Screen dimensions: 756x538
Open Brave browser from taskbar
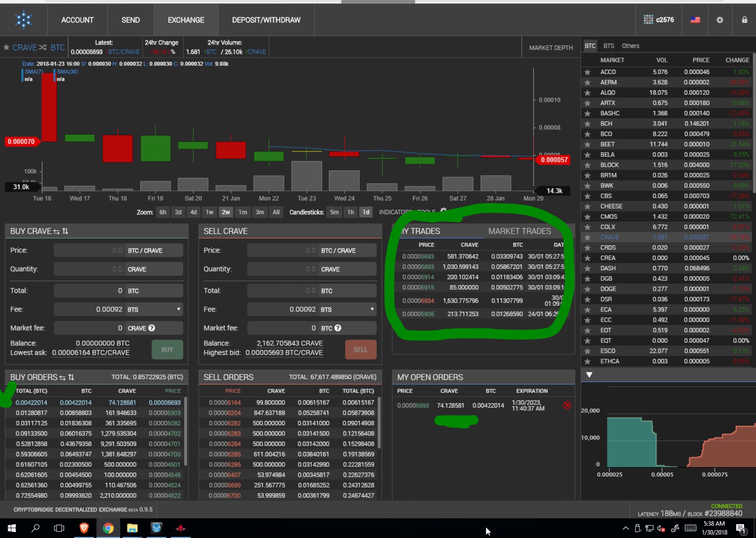click(84, 528)
